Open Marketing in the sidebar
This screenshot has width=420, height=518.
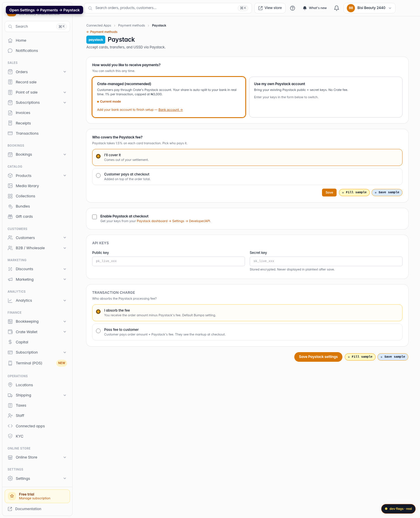tap(37, 280)
